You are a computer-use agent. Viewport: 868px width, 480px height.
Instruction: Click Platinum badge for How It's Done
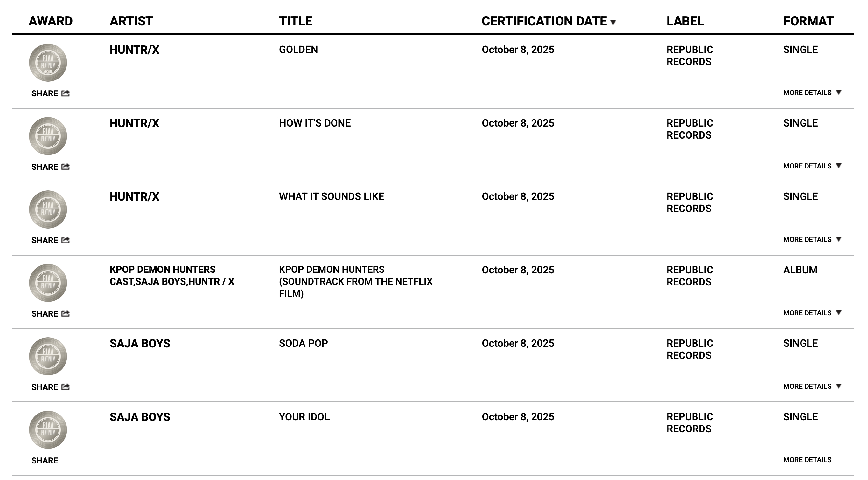point(48,136)
